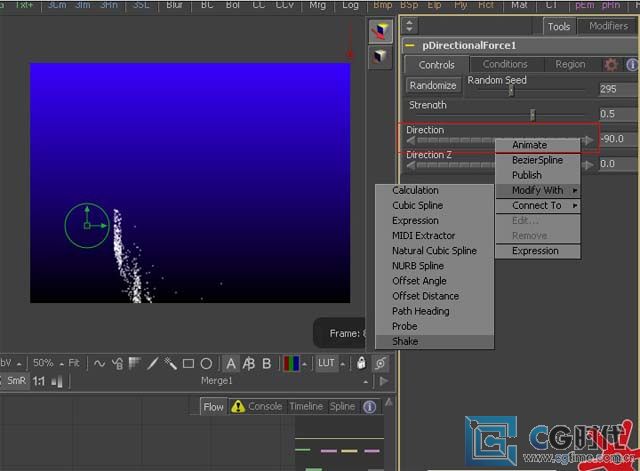Click the wand tool icon
This screenshot has height=471, width=640.
point(170,363)
